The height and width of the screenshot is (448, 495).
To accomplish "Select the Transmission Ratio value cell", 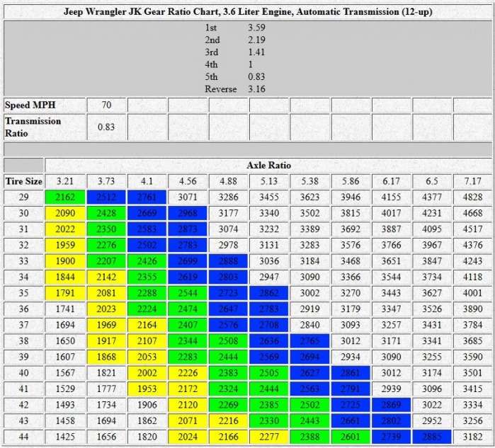I will 106,127.
